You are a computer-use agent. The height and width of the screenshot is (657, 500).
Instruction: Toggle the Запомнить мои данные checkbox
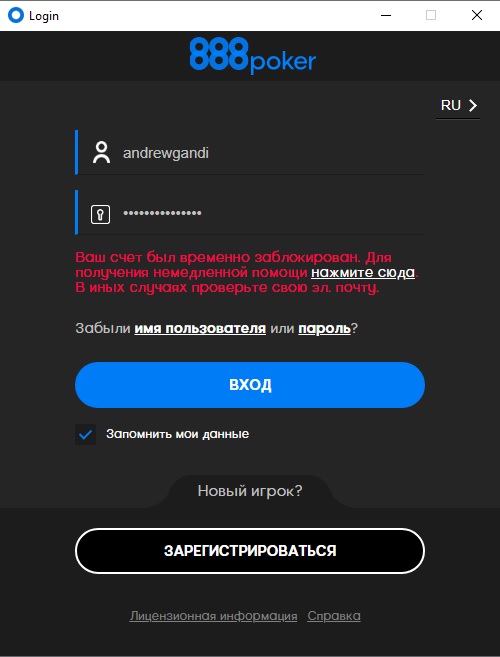pos(85,435)
